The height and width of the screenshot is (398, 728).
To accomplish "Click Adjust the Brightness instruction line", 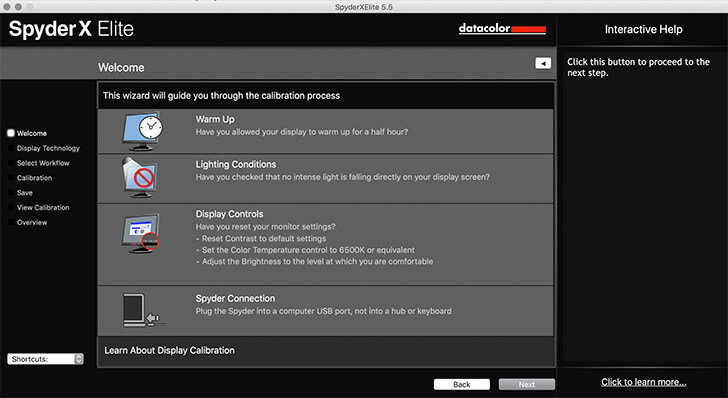I will pos(314,261).
